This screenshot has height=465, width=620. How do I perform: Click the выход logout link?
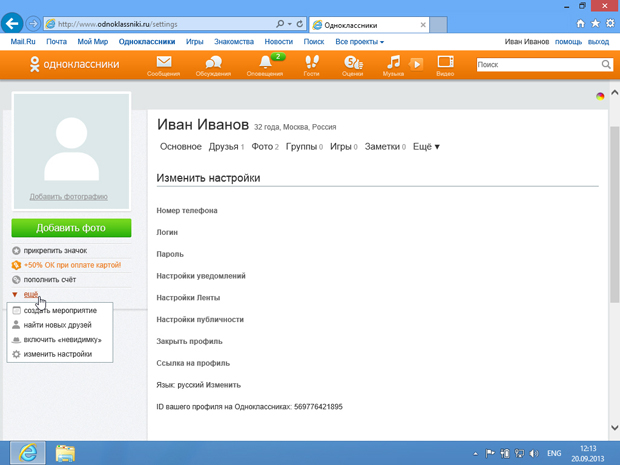598,42
